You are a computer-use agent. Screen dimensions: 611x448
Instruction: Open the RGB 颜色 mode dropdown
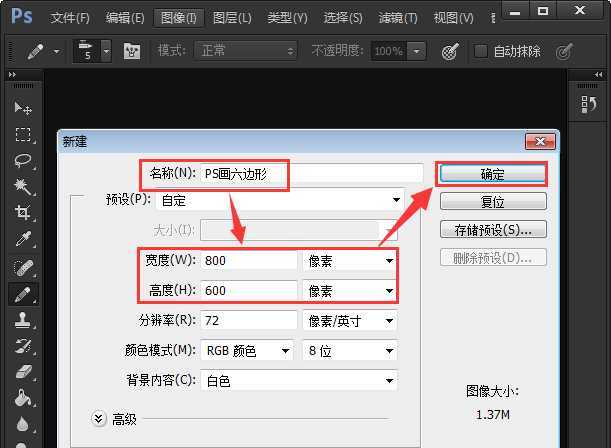[247, 351]
